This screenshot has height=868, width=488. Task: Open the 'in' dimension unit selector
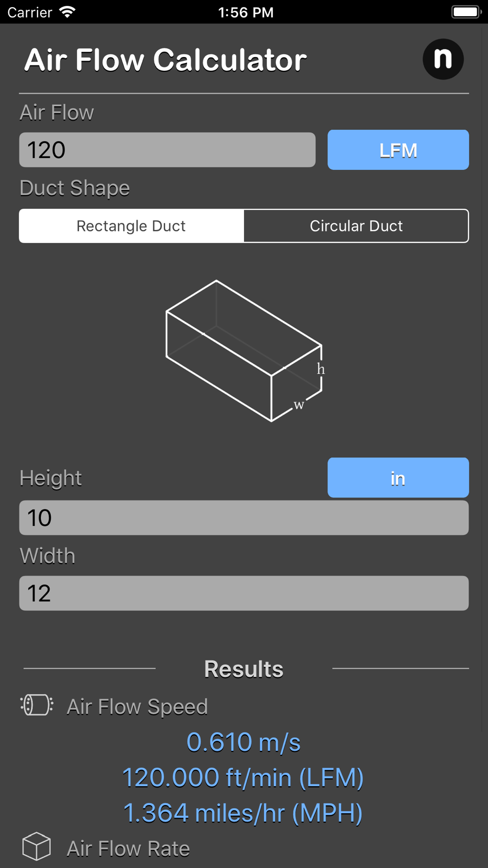point(398,477)
